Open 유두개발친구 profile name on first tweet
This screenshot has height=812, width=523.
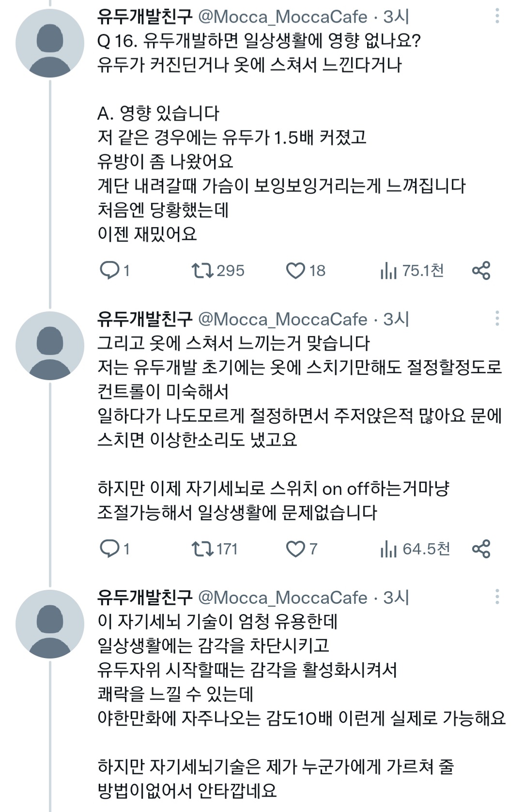(145, 16)
